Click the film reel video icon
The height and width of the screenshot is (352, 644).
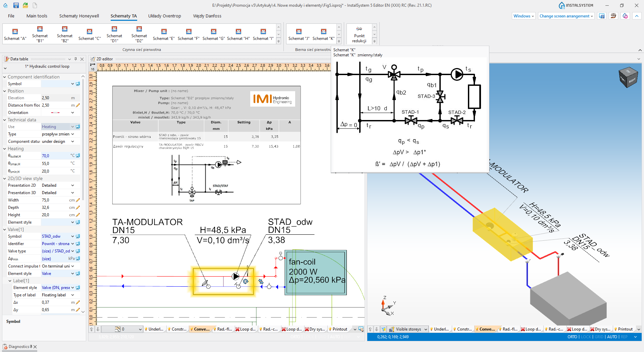pos(613,16)
